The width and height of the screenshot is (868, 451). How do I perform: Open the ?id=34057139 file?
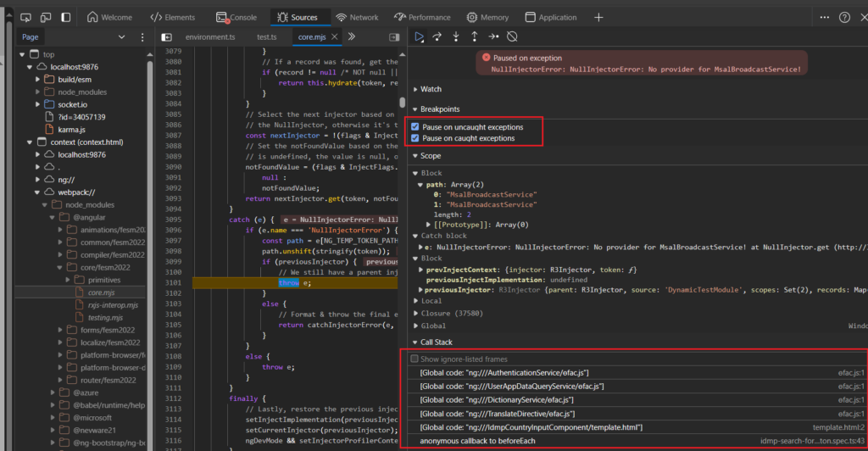pyautogui.click(x=81, y=117)
